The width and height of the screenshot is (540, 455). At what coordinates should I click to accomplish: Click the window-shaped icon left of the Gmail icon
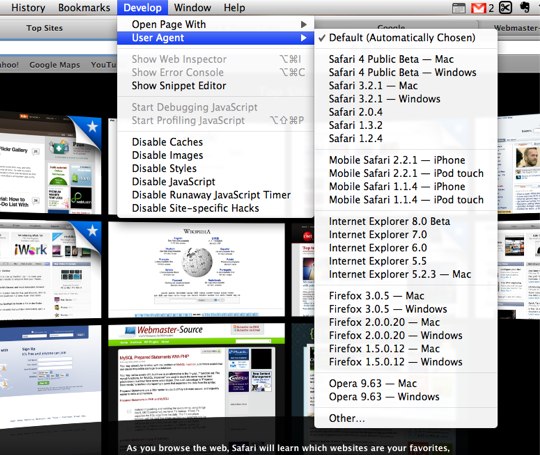tap(458, 8)
